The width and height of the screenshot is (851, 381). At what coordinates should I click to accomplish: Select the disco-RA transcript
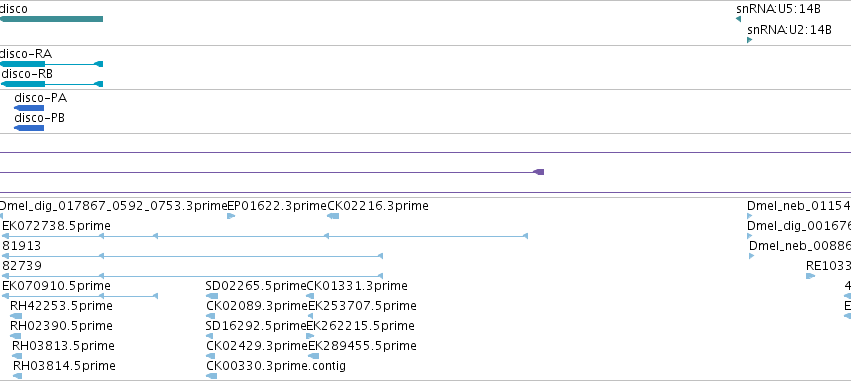tap(52, 64)
